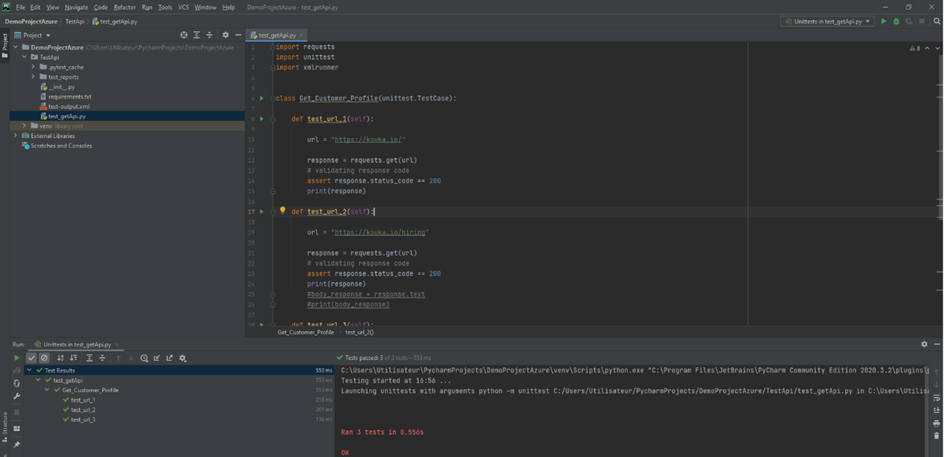Open Run panel gear settings on right
This screenshot has height=457, width=944.
pyautogui.click(x=924, y=344)
